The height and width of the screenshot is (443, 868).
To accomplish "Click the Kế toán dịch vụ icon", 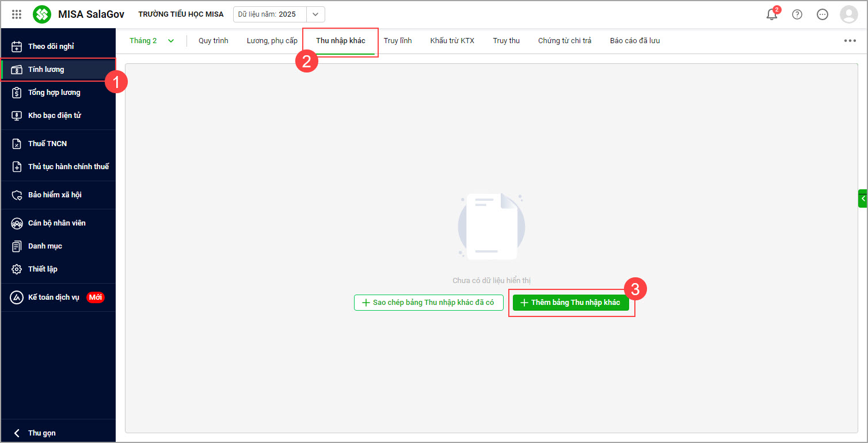I will [x=17, y=297].
